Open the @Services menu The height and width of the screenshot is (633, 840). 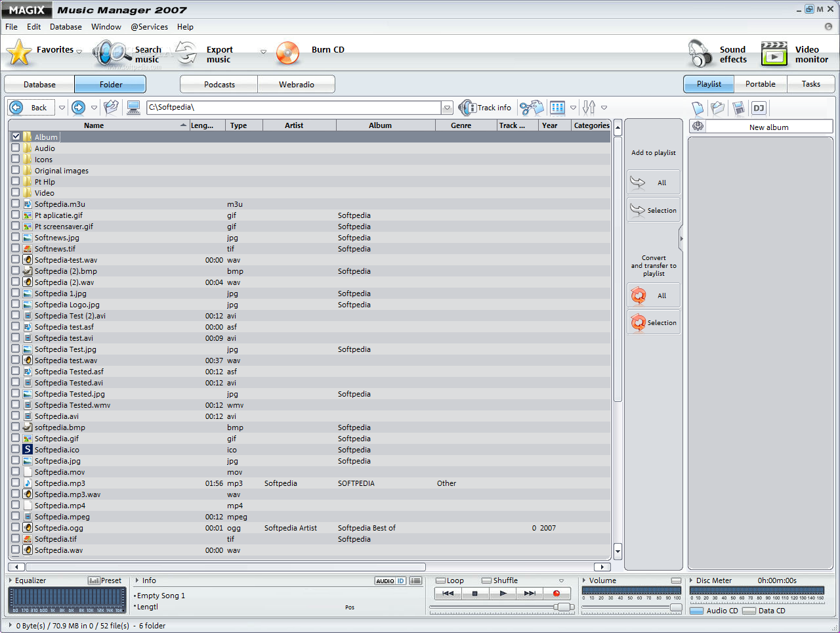click(149, 27)
